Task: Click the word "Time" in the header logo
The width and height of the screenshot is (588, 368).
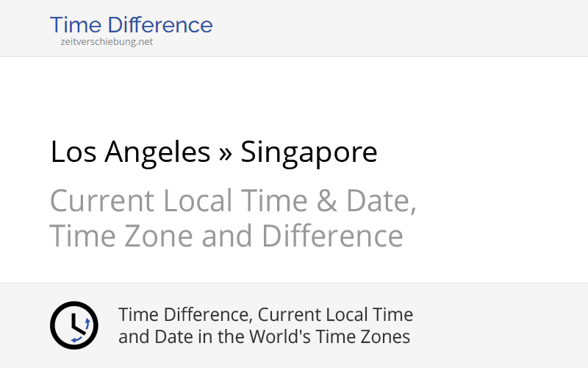Action: [75, 25]
